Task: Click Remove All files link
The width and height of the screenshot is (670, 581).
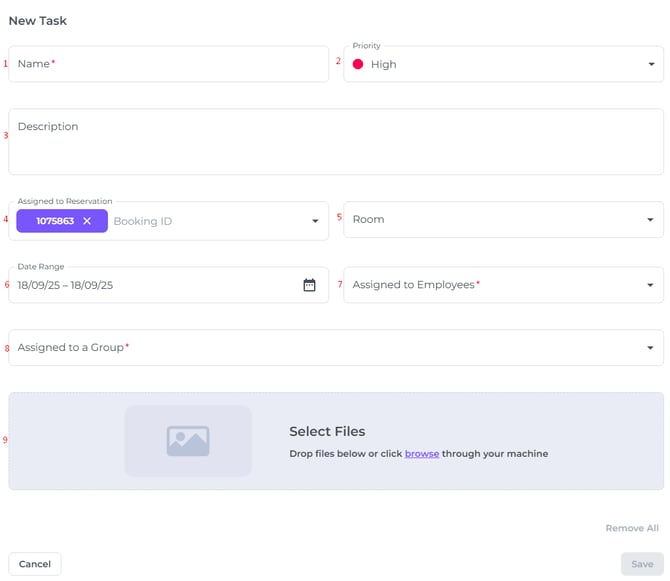Action: [x=631, y=528]
